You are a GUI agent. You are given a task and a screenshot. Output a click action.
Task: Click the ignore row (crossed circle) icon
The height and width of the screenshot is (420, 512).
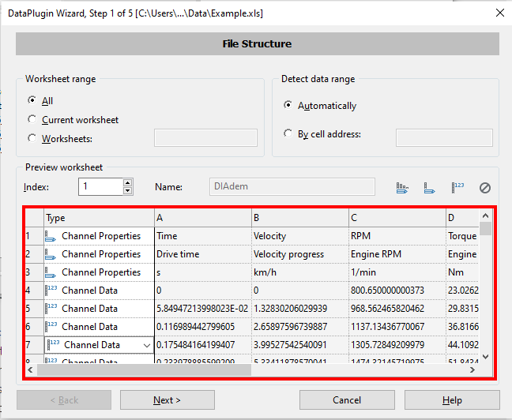485,188
